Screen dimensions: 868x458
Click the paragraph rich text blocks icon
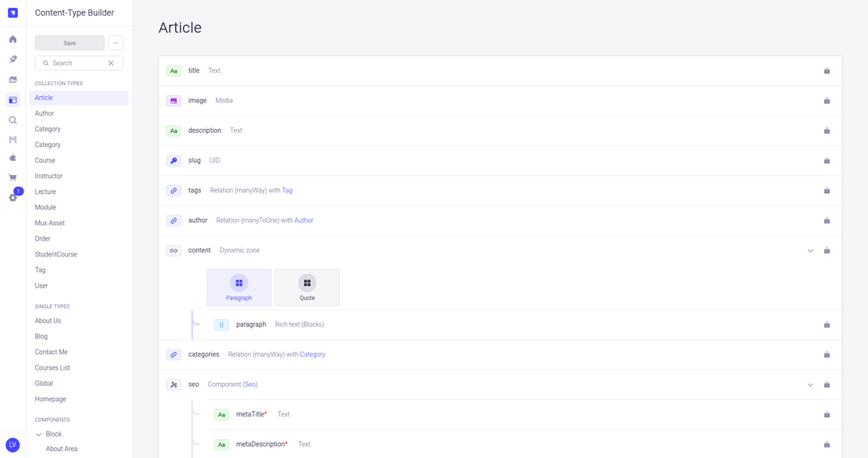coord(221,324)
